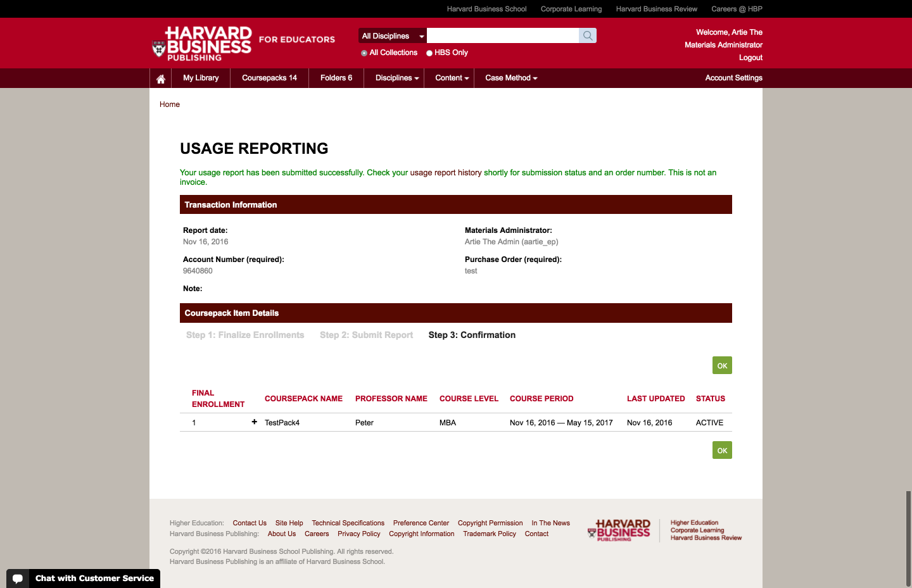912x588 pixels.
Task: Click the chat bubble icon
Action: coord(18,579)
